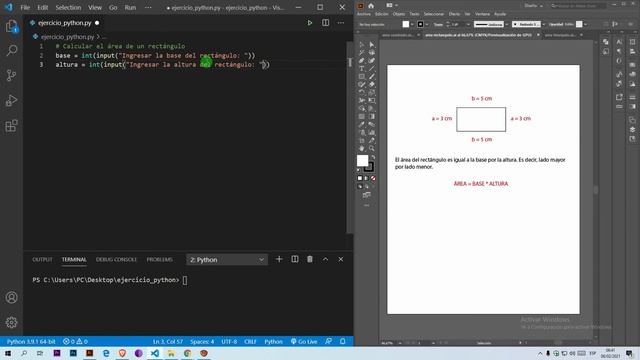This screenshot has width=640, height=360.
Task: Close the terminal panel
Action: [341, 259]
